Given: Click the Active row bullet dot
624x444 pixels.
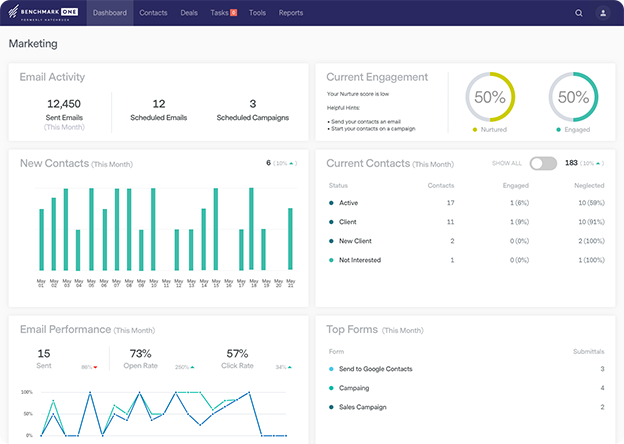Looking at the screenshot, I should [x=331, y=203].
